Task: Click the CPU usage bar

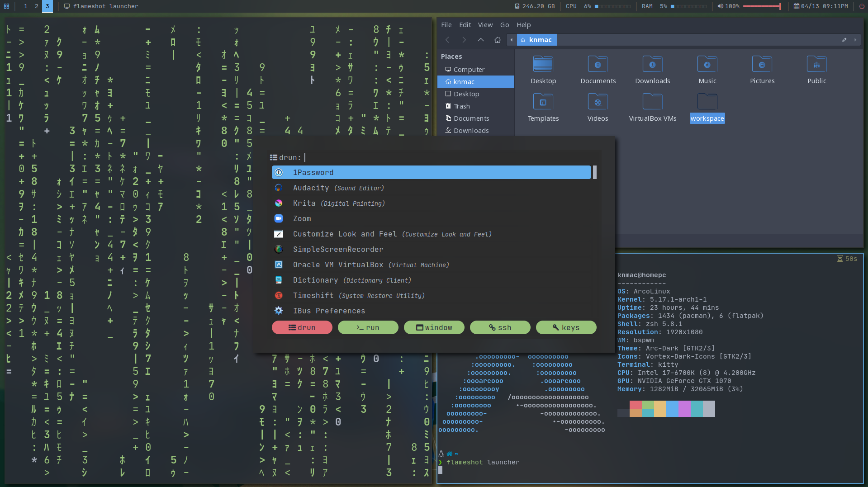Action: click(612, 6)
